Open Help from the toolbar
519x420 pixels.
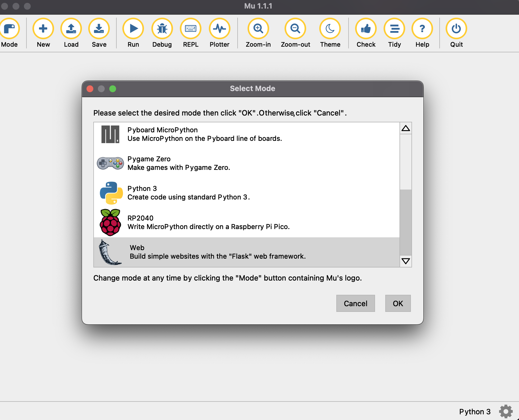422,33
